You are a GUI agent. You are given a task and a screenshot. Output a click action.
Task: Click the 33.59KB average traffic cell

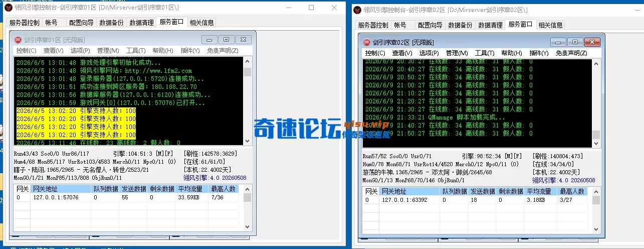point(189,197)
